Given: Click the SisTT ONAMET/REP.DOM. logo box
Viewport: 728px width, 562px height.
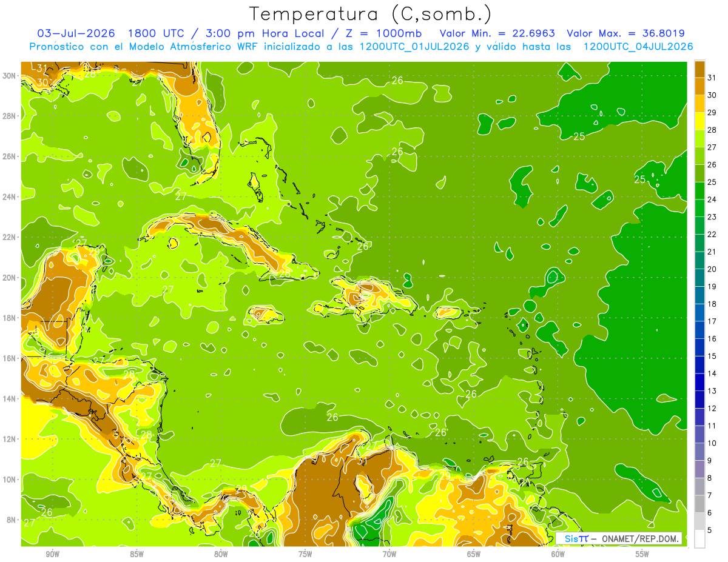Looking at the screenshot, I should pyautogui.click(x=619, y=538).
